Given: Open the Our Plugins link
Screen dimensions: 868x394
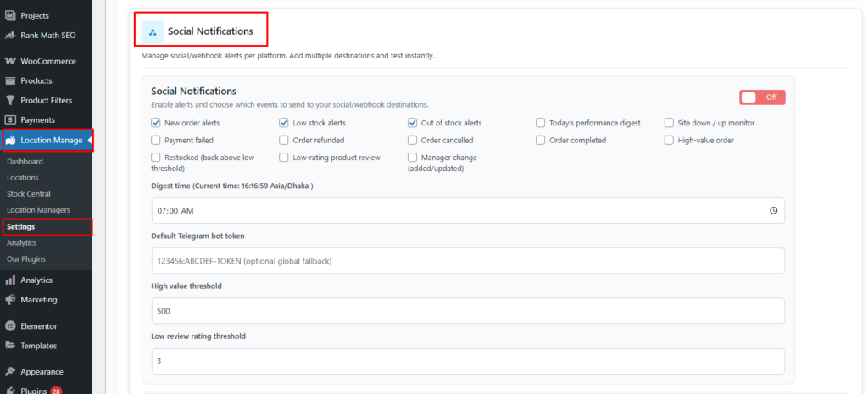Looking at the screenshot, I should 26,258.
